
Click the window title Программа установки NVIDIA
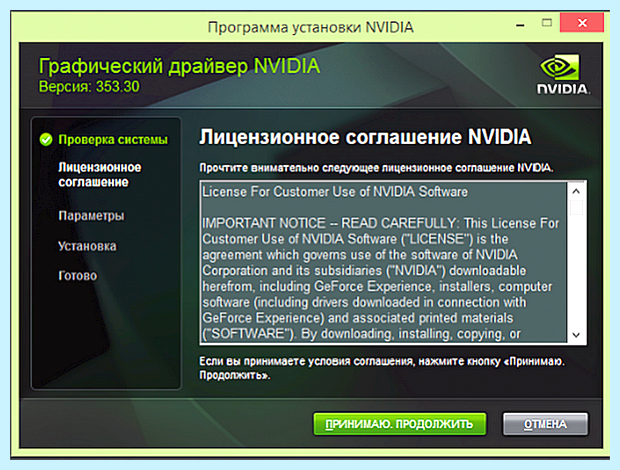tap(310, 27)
